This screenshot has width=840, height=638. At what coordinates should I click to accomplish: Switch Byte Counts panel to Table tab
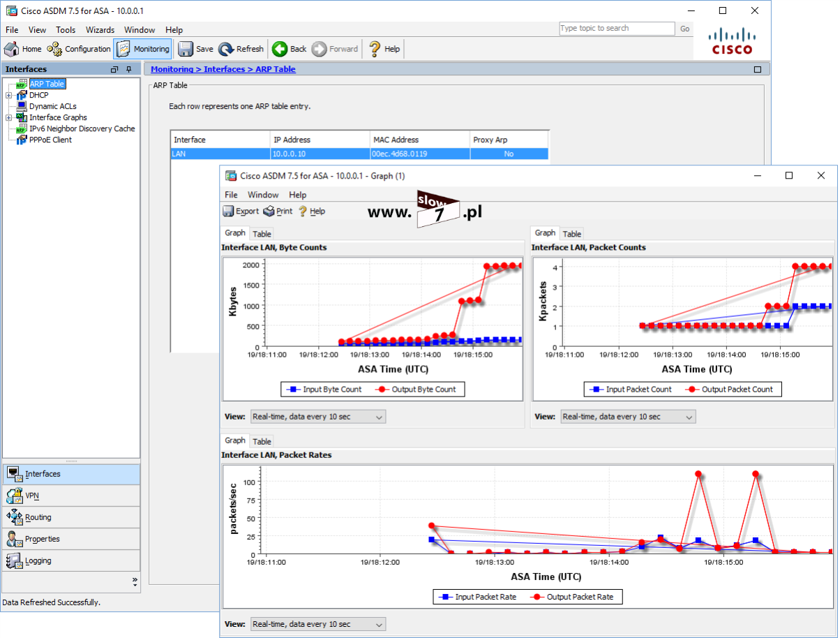[x=262, y=234]
